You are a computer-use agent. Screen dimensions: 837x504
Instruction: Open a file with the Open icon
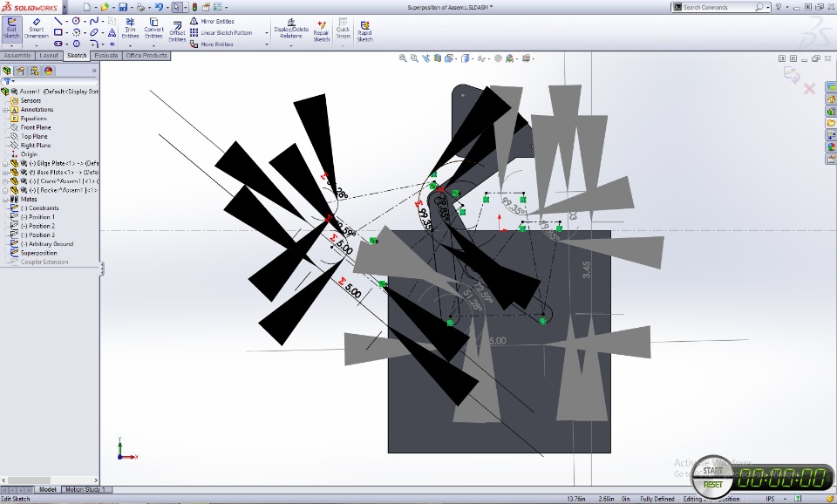105,7
